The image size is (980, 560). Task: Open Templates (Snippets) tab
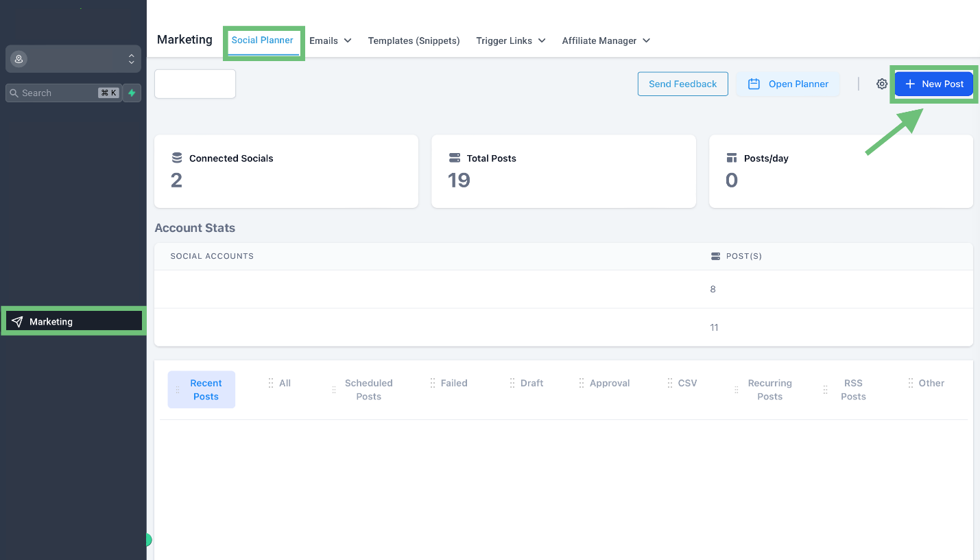pyautogui.click(x=414, y=40)
